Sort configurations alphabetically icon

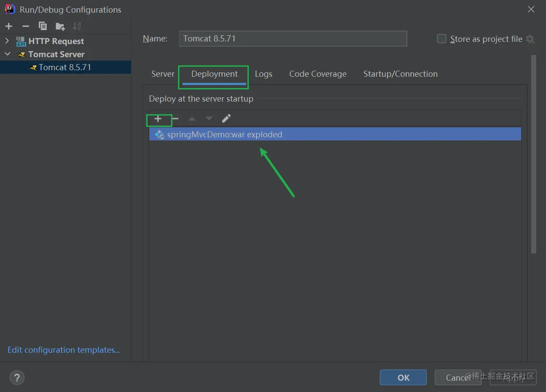tap(77, 26)
